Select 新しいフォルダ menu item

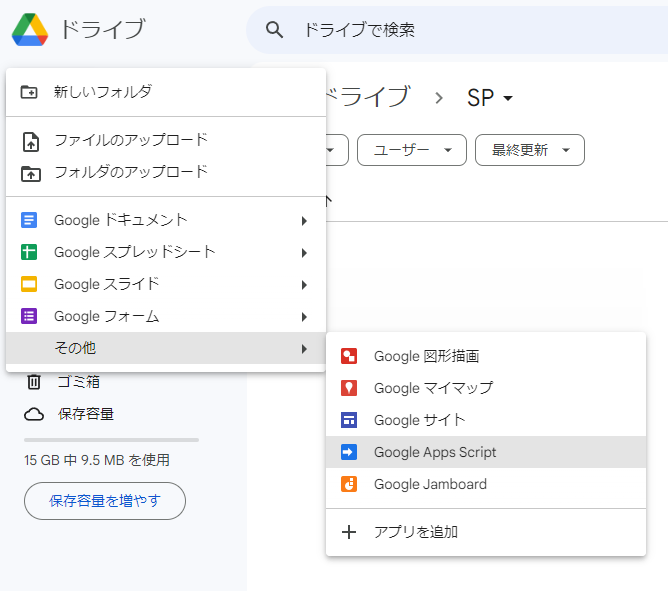(x=103, y=91)
